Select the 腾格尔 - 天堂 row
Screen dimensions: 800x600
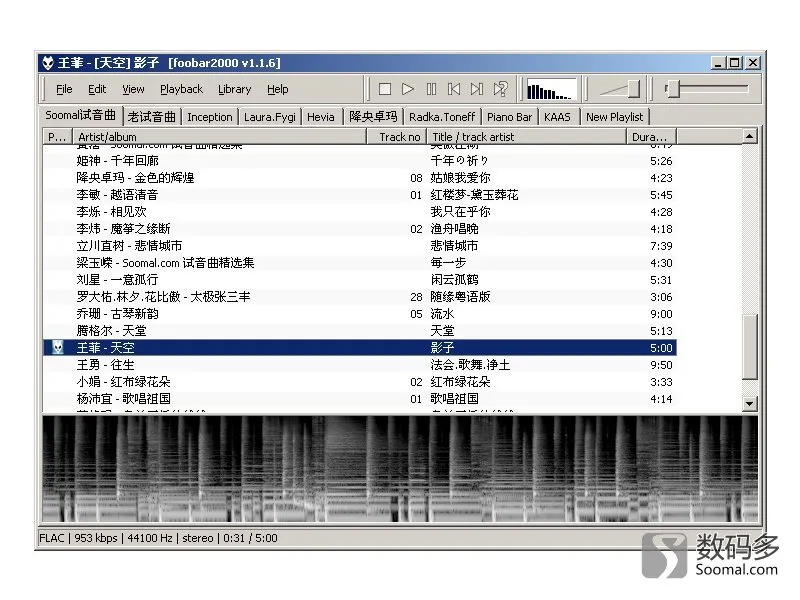(360, 331)
